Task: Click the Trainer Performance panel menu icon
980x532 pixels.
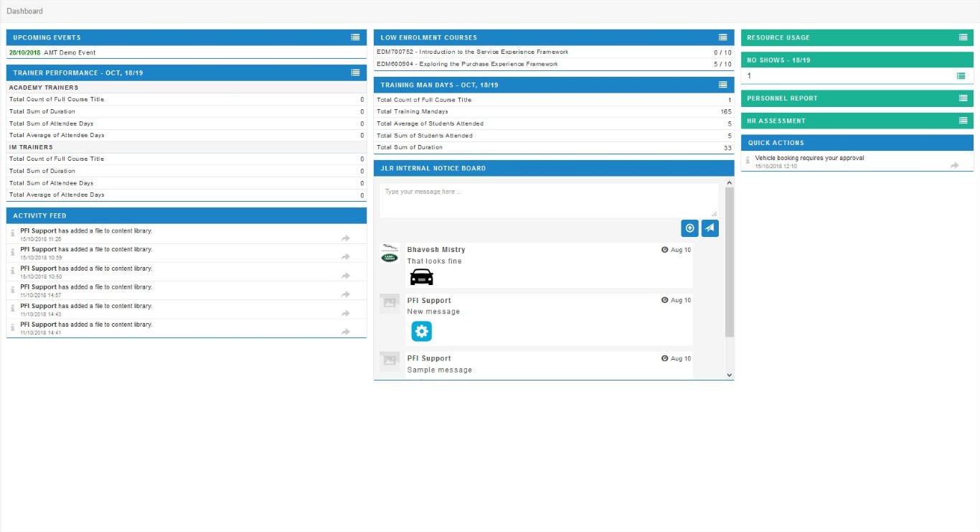Action: 355,73
